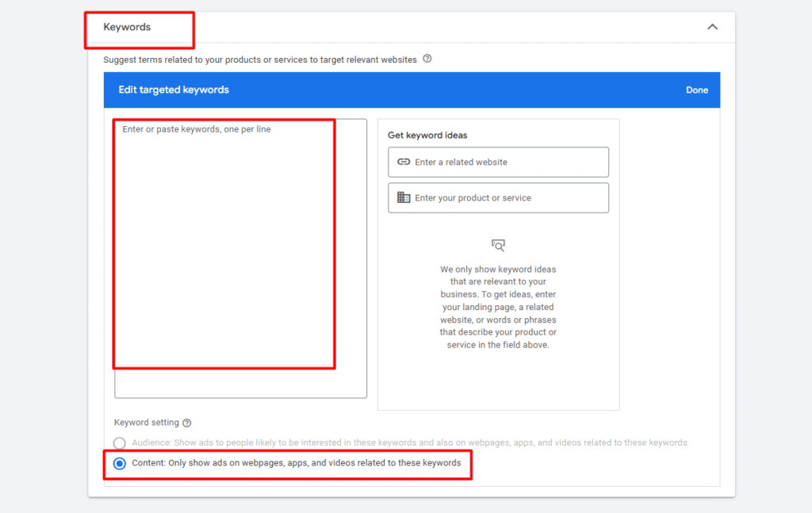Collapse the Keywords section with the chevron
The image size is (812, 513).
[x=712, y=27]
